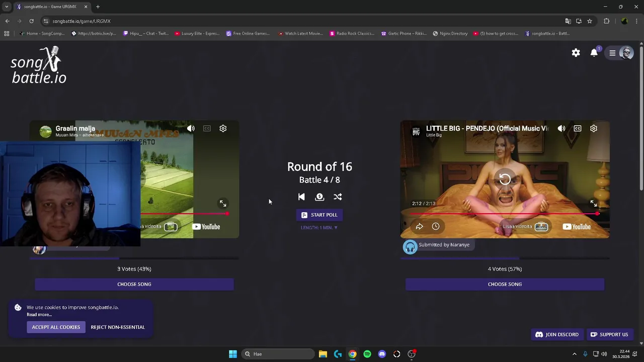The width and height of the screenshot is (644, 362).
Task: Start the poll
Action: (319, 215)
